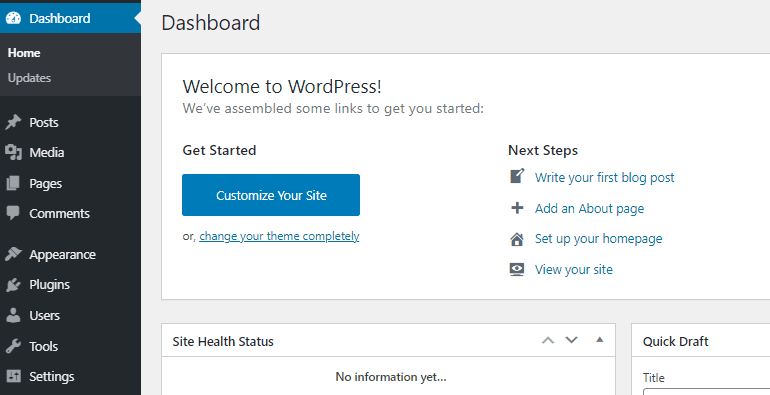Click the Dashboard gauge icon
The width and height of the screenshot is (770, 395).
click(x=13, y=18)
